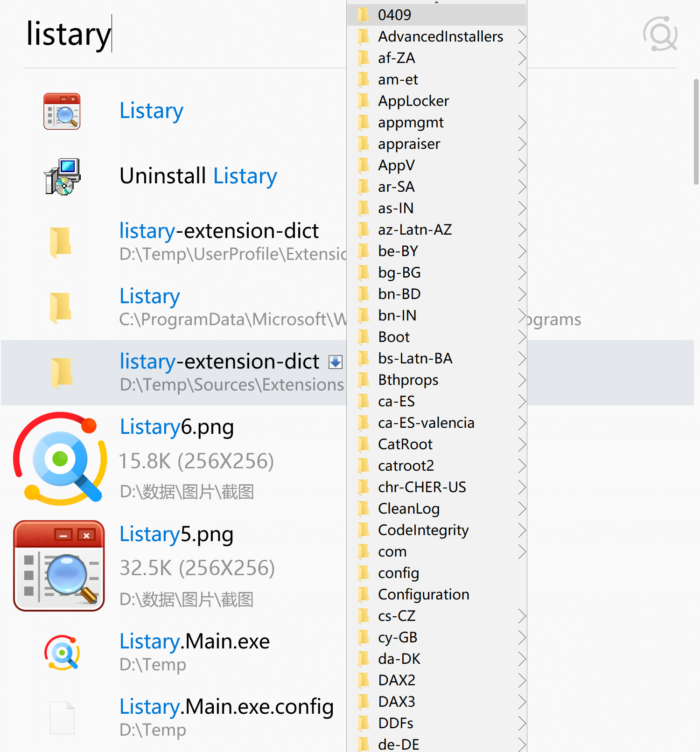The width and height of the screenshot is (700, 752).
Task: Click the folder icon beside bs-Latn-BA
Action: point(364,358)
